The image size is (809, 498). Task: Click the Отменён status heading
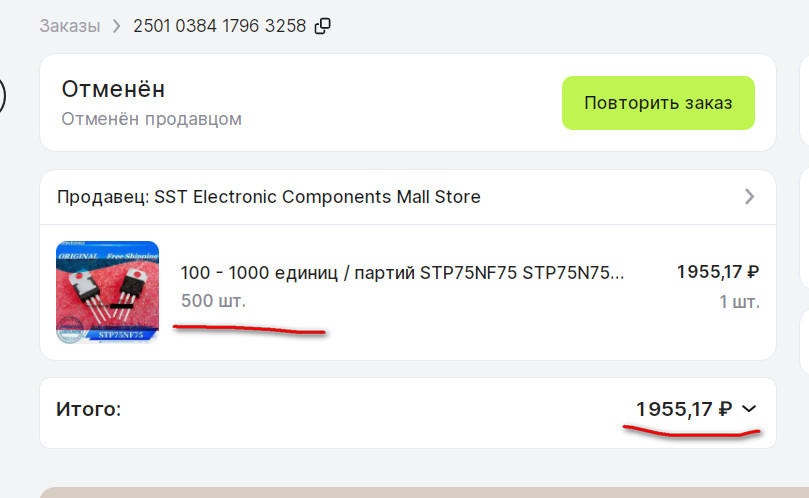tap(112, 89)
